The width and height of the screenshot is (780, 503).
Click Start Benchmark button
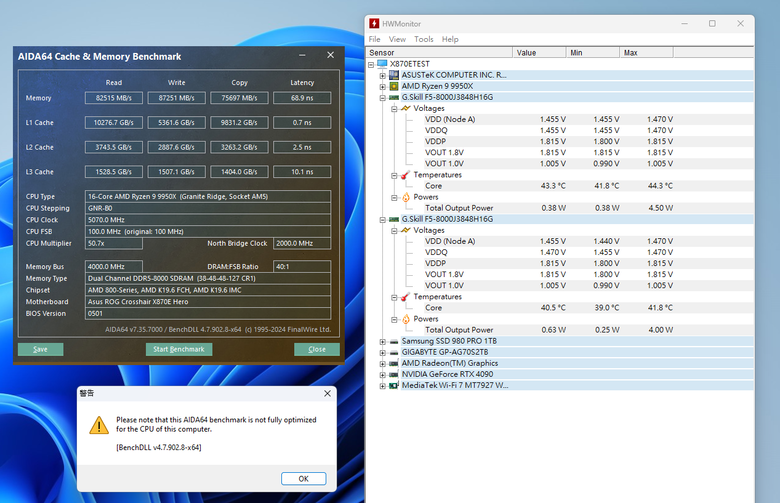coord(179,349)
